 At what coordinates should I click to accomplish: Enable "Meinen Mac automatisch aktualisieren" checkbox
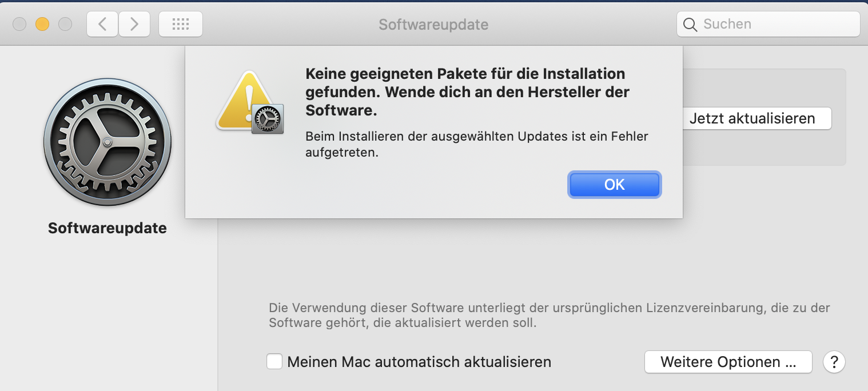(x=275, y=362)
